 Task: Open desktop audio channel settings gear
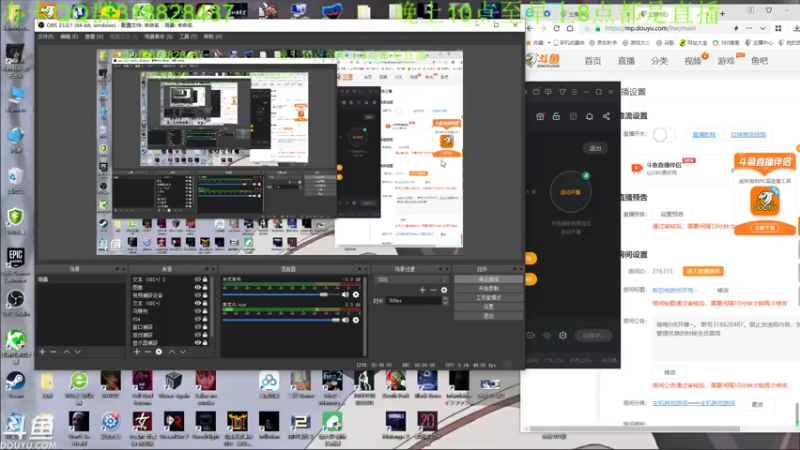click(x=356, y=294)
